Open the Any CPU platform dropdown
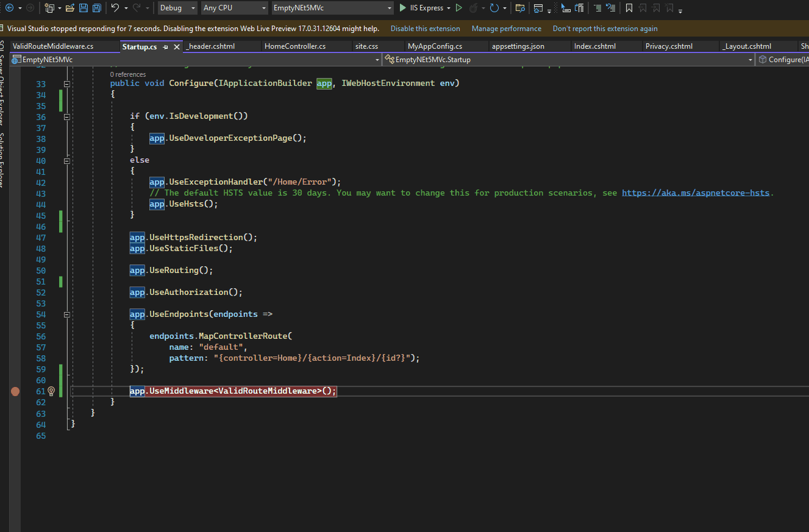The height and width of the screenshot is (532, 809). pos(235,8)
